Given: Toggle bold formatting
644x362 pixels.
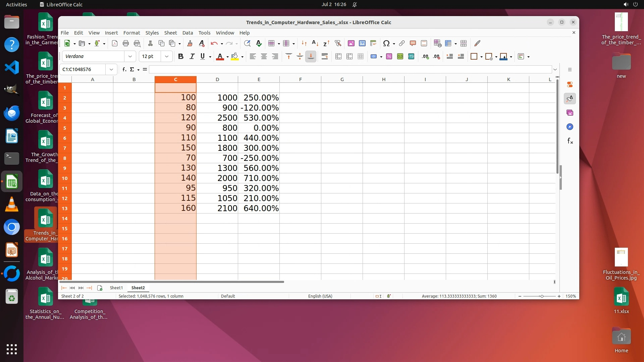Looking at the screenshot, I should click(180, 57).
